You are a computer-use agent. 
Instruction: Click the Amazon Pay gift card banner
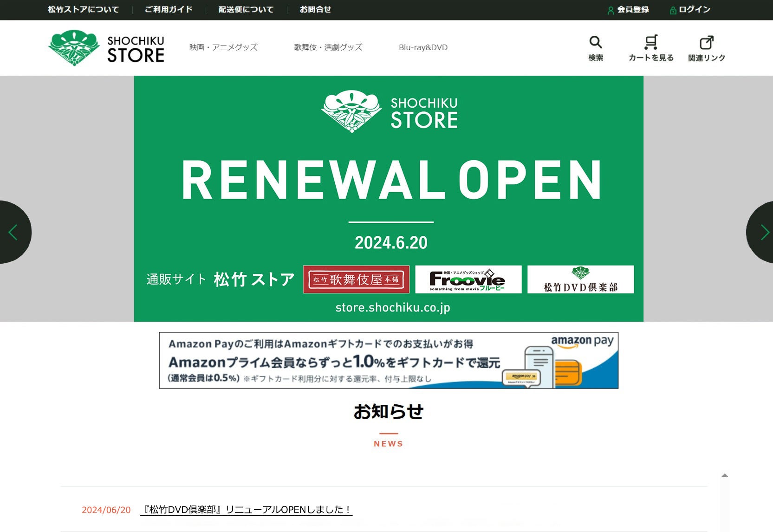pyautogui.click(x=389, y=360)
